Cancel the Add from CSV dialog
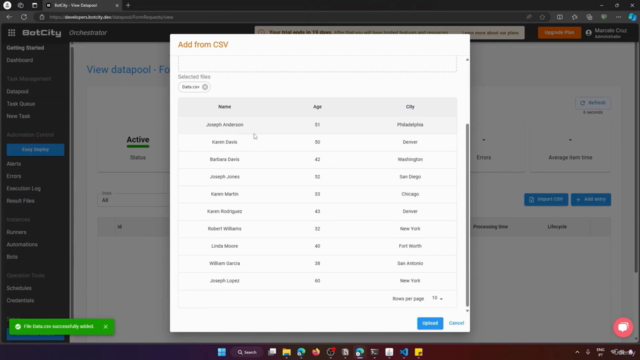The height and width of the screenshot is (360, 640). tap(456, 323)
